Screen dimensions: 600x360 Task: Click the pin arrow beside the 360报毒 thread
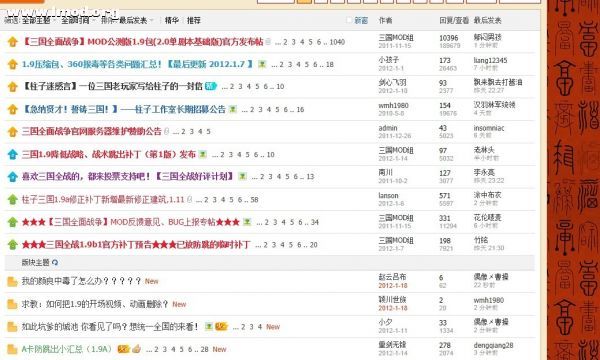click(x=13, y=64)
